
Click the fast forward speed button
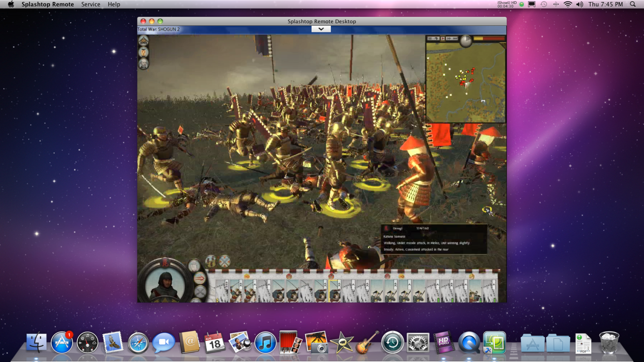tap(449, 38)
